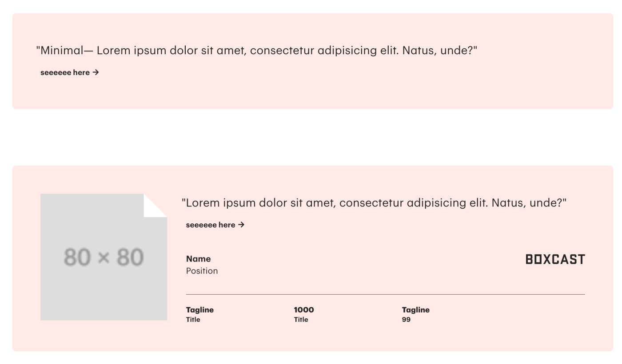622x364 pixels.
Task: Click the 'Title' label under first Tagline
Action: coord(193,320)
